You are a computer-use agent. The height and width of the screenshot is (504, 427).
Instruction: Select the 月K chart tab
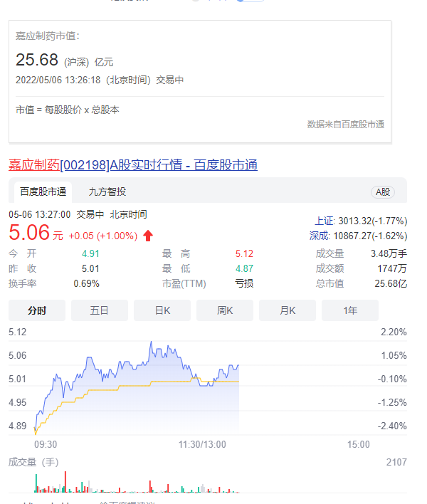click(288, 310)
